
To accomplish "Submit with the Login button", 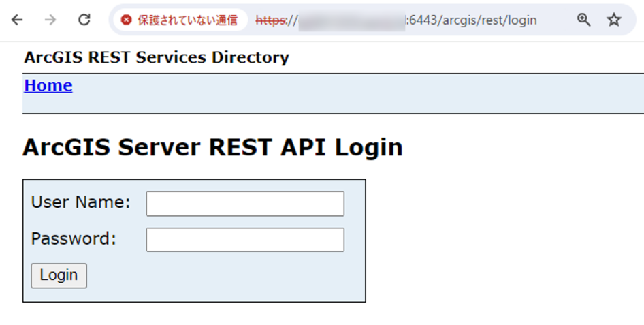I will click(x=59, y=275).
